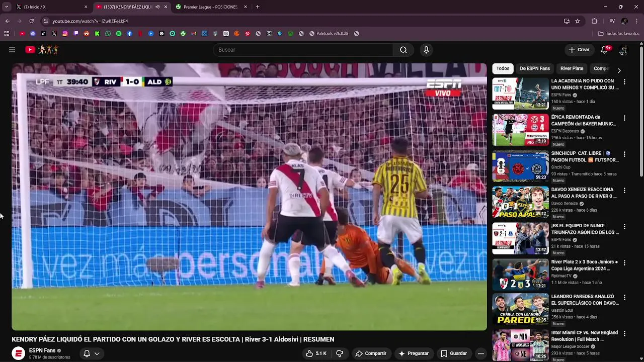The image size is (644, 362).
Task: Click the Compartir share button
Action: (371, 353)
